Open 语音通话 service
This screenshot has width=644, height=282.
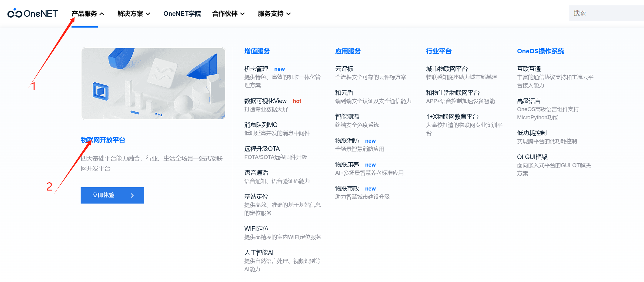(256, 173)
